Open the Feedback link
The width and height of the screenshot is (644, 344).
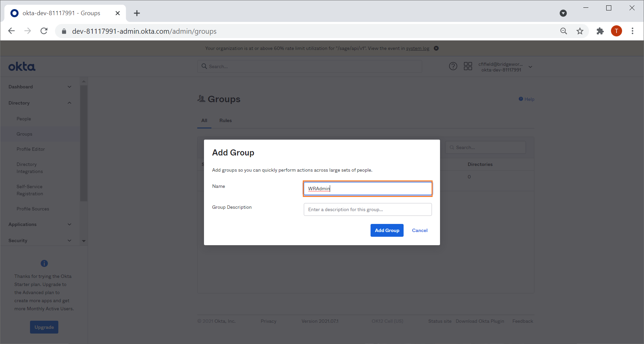[x=523, y=321]
